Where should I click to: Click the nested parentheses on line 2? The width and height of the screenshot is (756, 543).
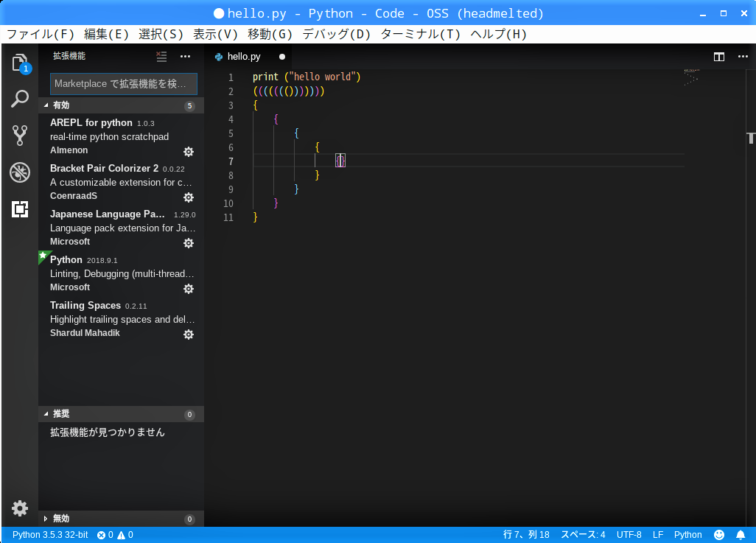coord(289,91)
